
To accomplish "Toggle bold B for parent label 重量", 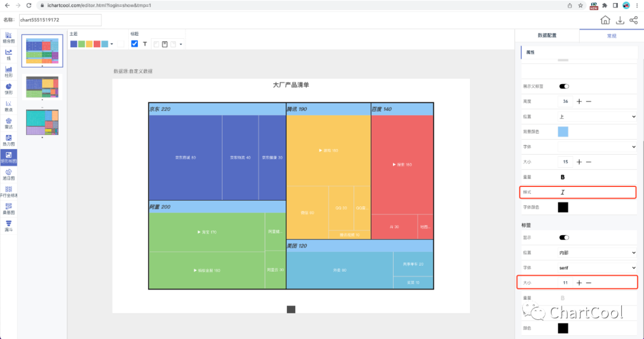I will click(x=563, y=177).
